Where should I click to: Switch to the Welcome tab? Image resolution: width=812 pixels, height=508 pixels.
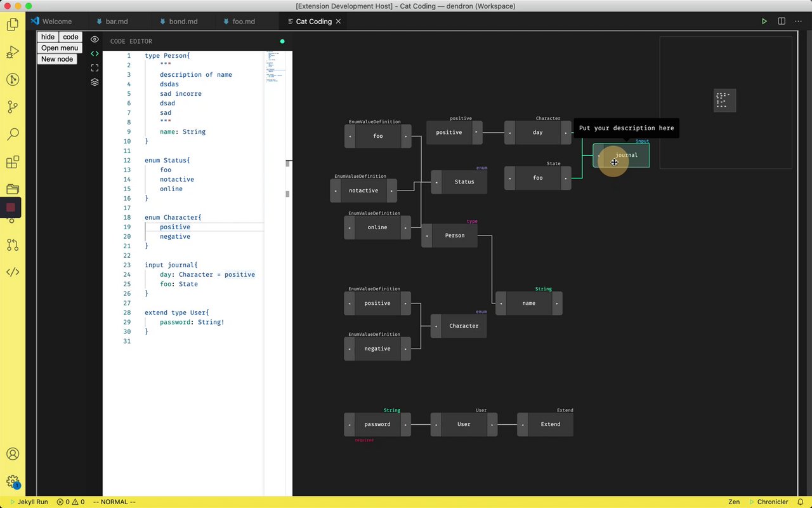[x=56, y=22]
